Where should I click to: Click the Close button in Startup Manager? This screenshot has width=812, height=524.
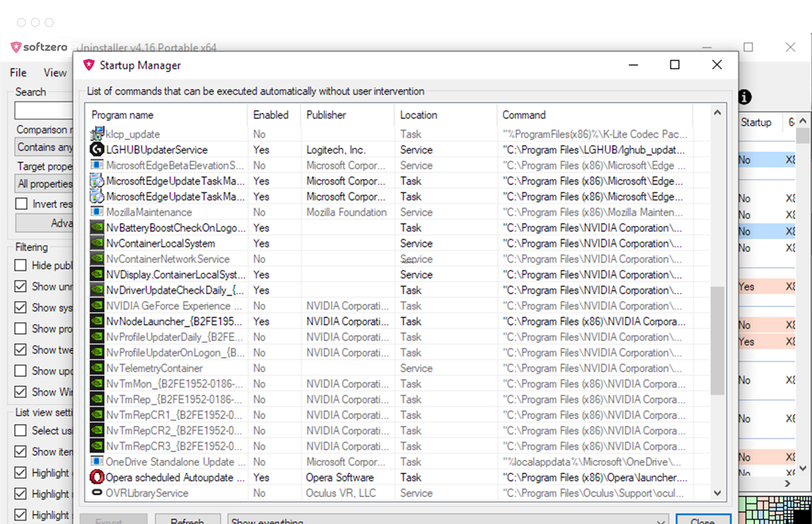[x=703, y=520]
